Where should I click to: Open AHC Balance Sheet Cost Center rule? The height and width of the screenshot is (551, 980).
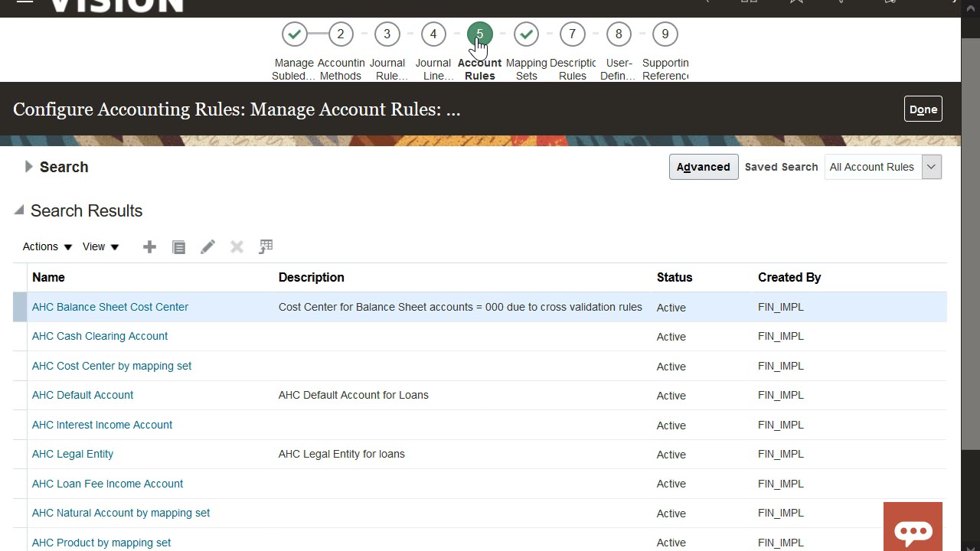(110, 307)
